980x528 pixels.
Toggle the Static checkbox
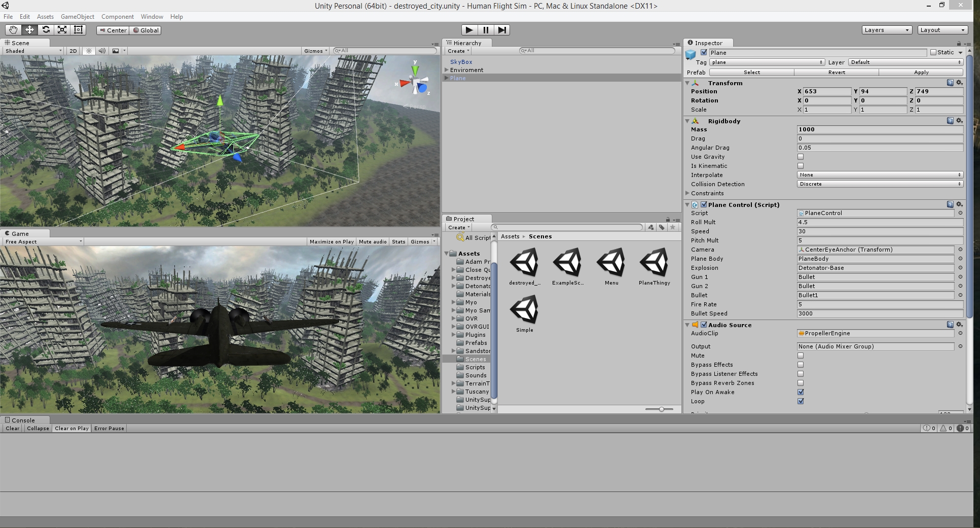pos(933,52)
